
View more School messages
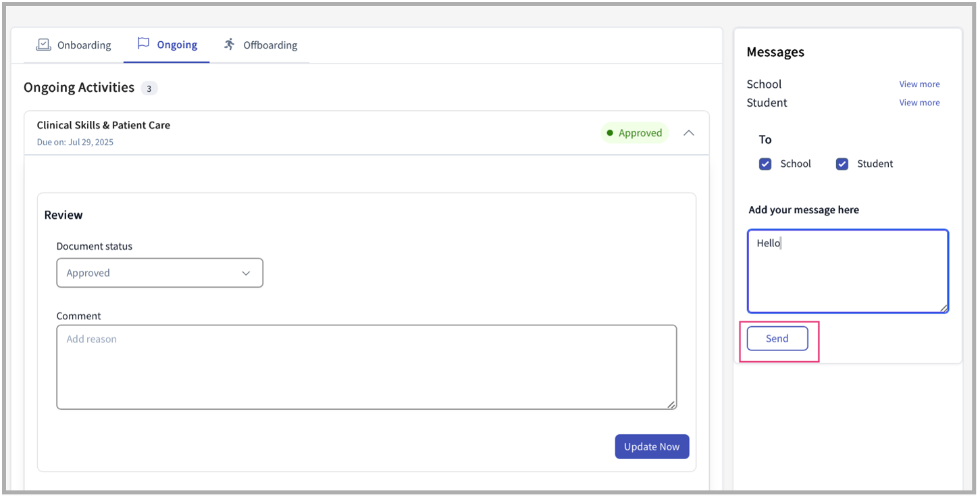pos(919,84)
